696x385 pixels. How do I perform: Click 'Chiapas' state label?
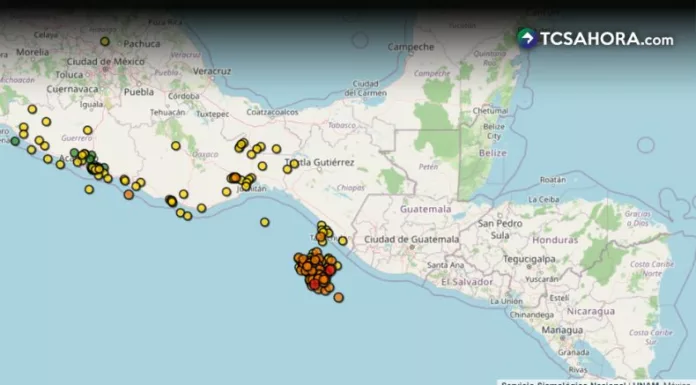[x=351, y=188]
